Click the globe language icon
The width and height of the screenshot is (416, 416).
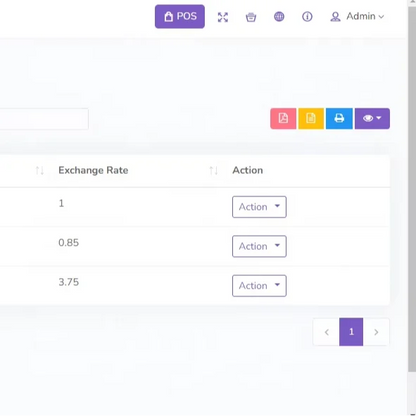279,16
